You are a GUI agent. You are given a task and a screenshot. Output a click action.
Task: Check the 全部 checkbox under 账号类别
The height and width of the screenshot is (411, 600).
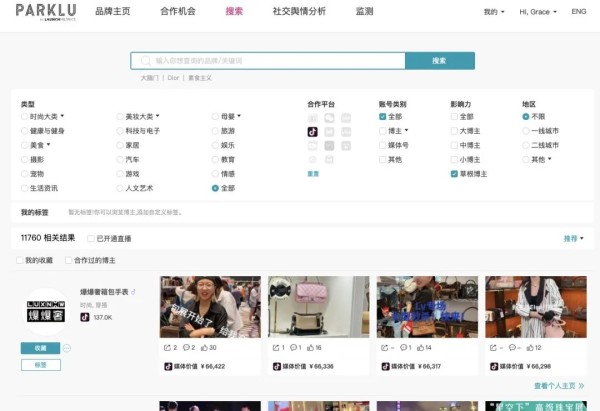[382, 116]
